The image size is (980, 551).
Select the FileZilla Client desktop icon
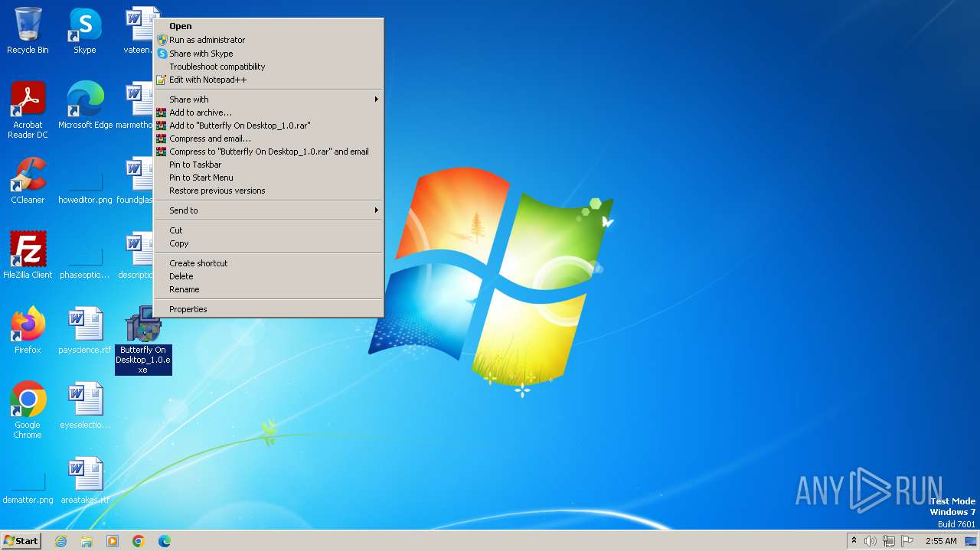click(x=28, y=256)
